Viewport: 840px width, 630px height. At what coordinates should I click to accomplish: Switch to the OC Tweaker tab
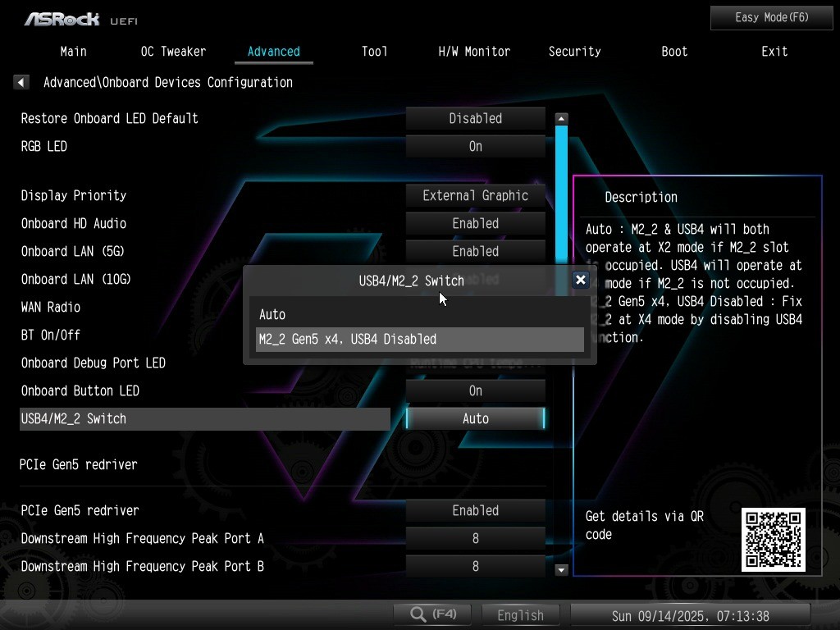[173, 51]
